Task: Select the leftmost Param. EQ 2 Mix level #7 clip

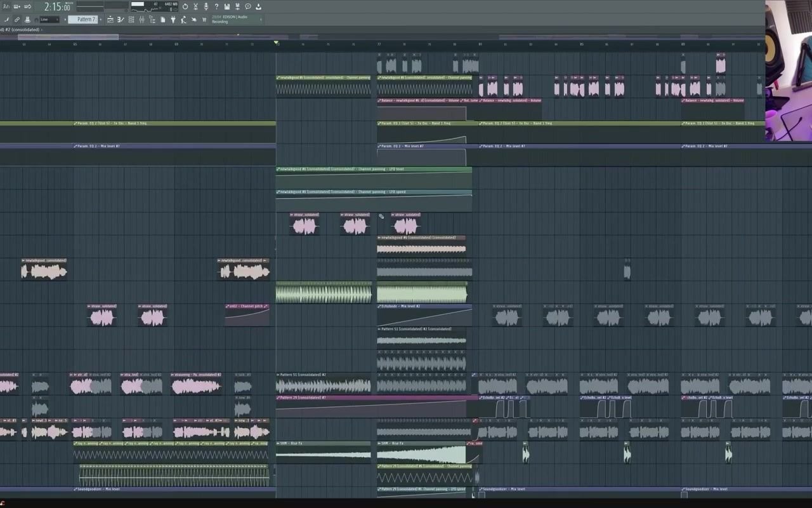Action: click(138, 155)
